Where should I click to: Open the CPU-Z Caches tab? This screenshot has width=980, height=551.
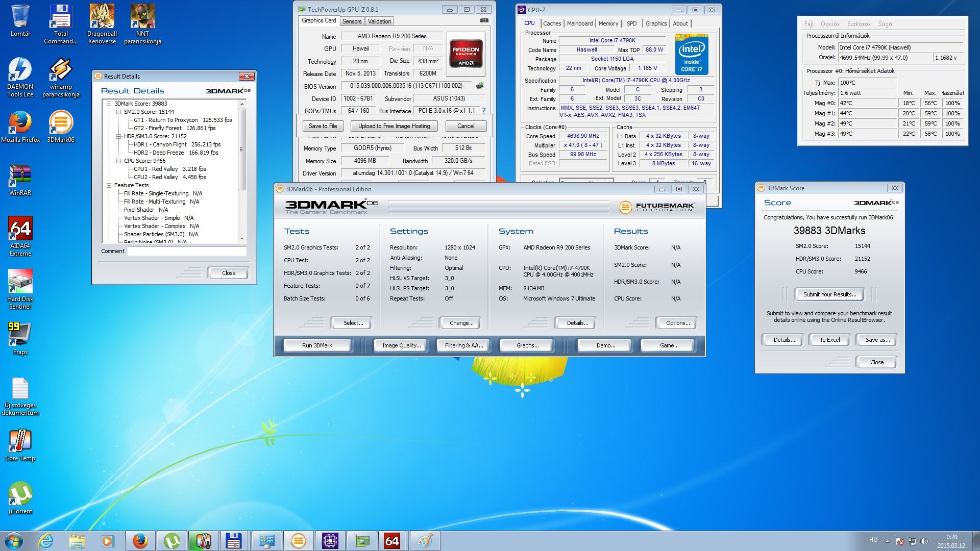click(x=552, y=23)
